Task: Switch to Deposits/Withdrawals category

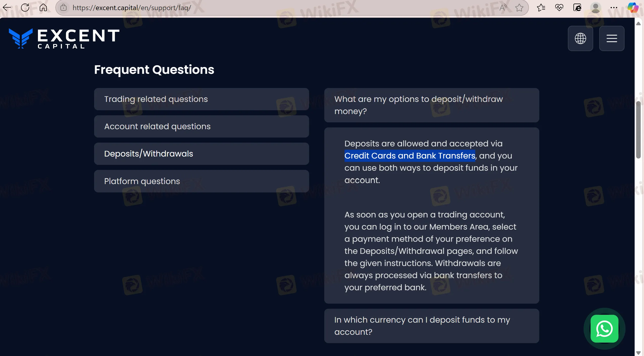Action: [201, 154]
